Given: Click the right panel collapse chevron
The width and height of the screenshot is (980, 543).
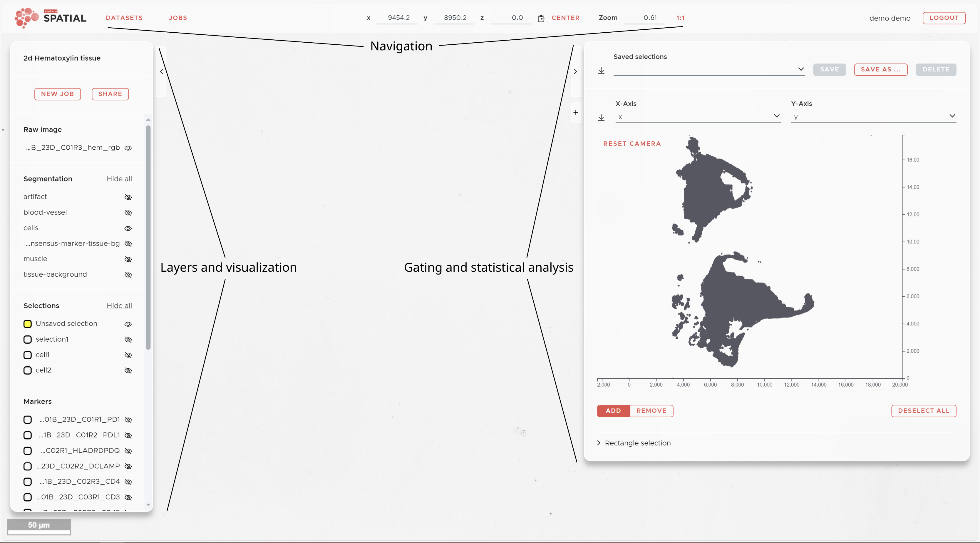Looking at the screenshot, I should click(x=575, y=71).
